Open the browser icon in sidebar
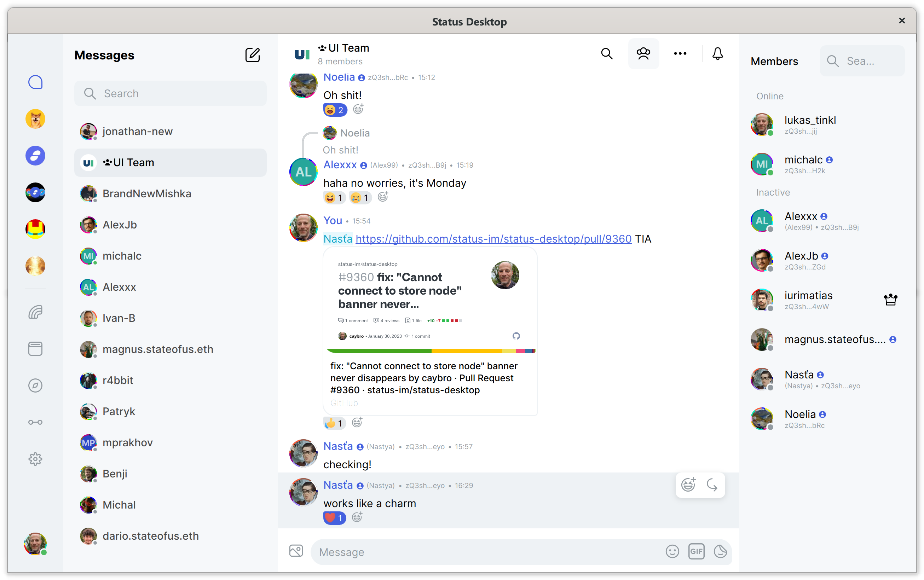The height and width of the screenshot is (580, 924). coord(35,385)
